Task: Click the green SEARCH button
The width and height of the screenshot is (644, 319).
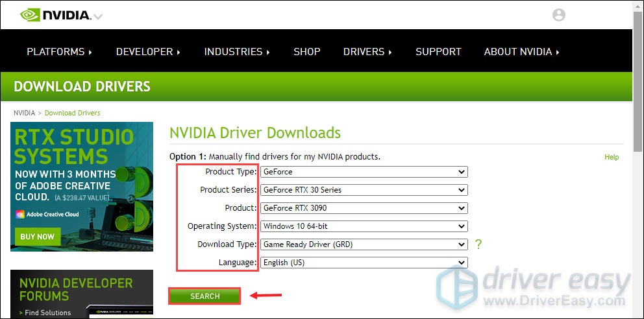Action: (204, 296)
